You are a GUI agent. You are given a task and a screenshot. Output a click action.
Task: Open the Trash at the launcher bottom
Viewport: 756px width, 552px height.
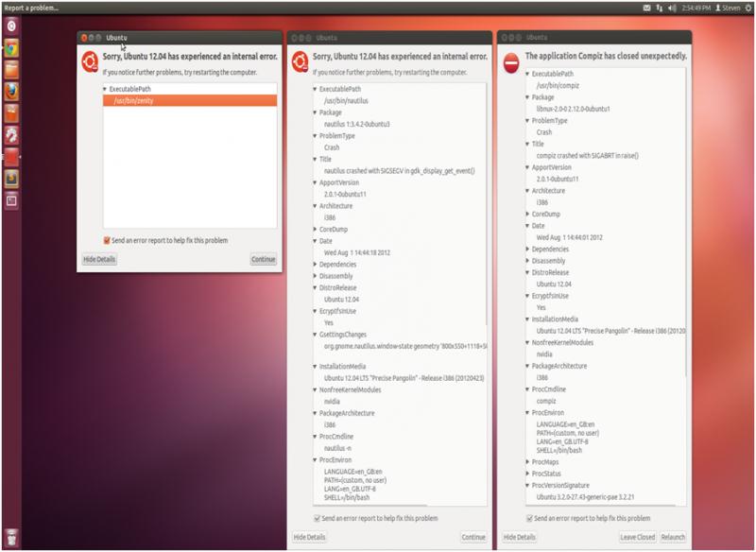click(x=11, y=537)
